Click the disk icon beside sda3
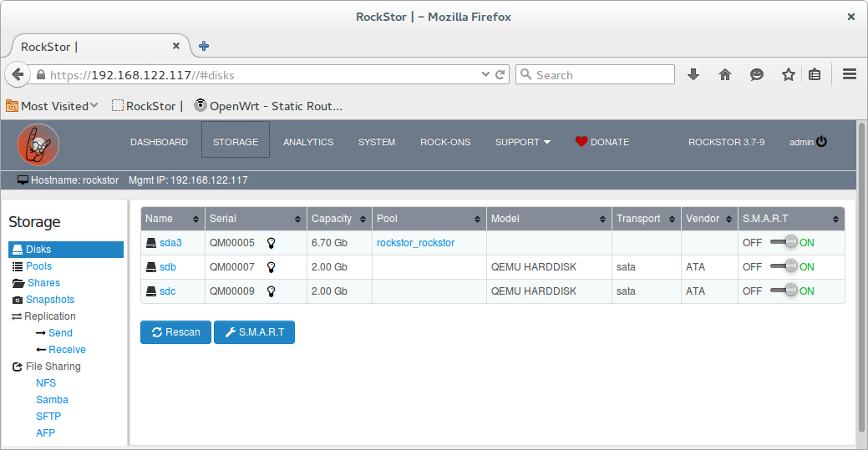Viewport: 868px width, 450px height. click(x=151, y=243)
